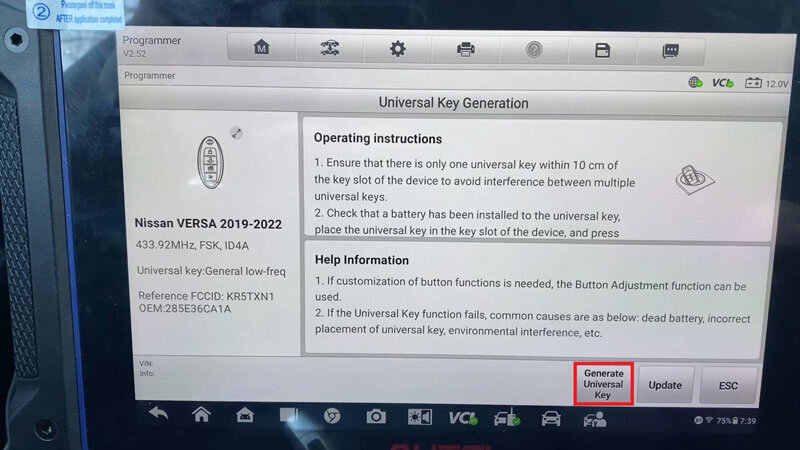
Task: Tap the Universal Key Generation title
Action: pyautogui.click(x=454, y=103)
